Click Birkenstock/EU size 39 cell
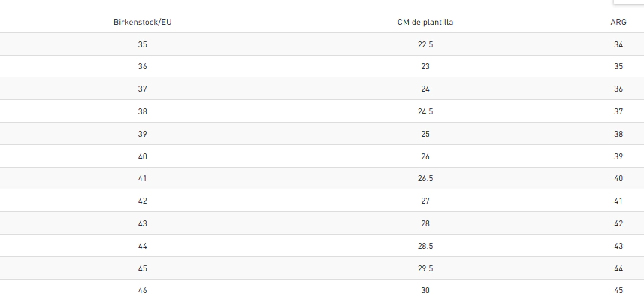 click(143, 134)
